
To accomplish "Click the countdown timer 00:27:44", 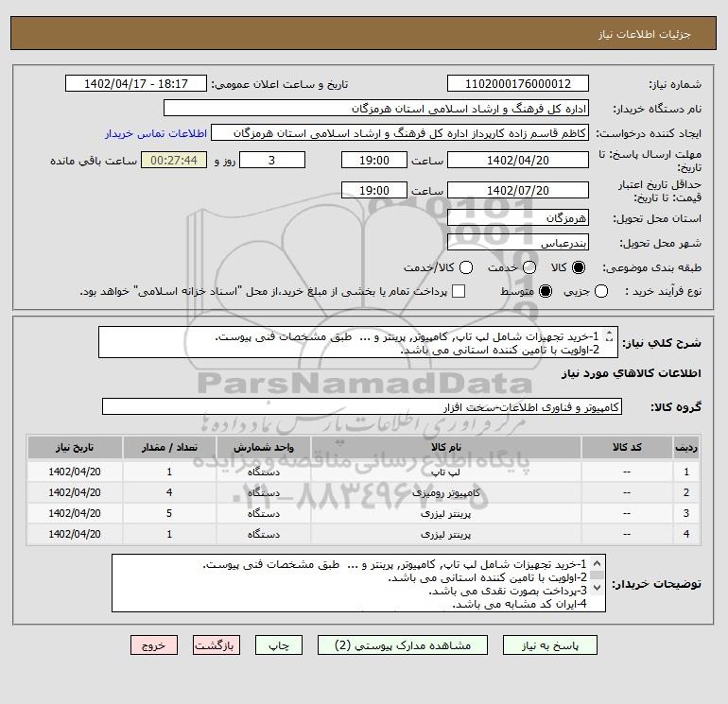I will click(174, 161).
